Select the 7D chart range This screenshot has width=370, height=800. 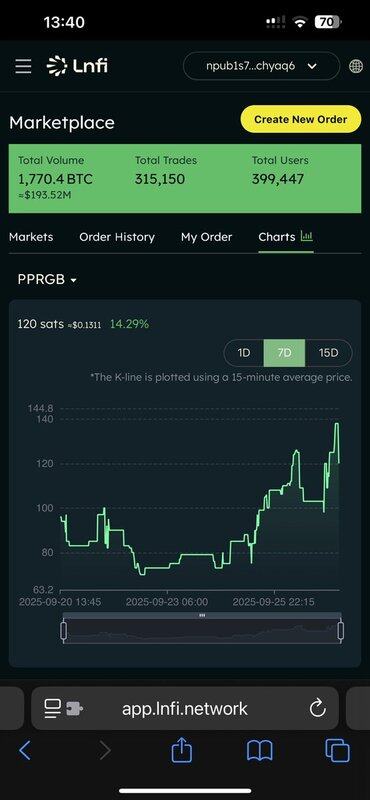284,353
